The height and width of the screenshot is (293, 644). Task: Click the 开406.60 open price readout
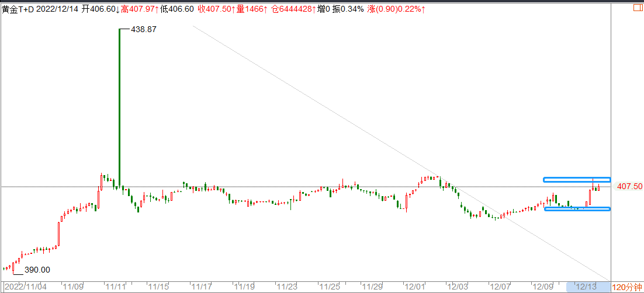[100, 9]
